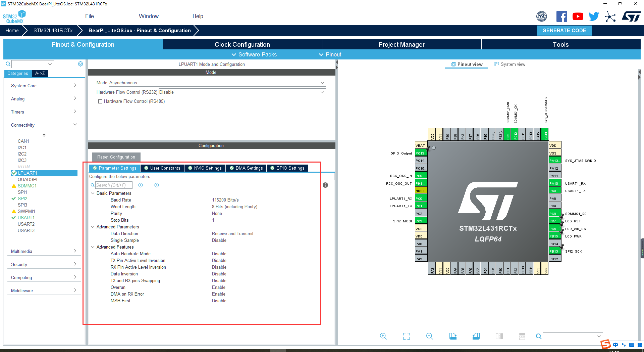Click the STM32CubeMX logo
The width and height of the screenshot is (644, 352).
point(14,16)
